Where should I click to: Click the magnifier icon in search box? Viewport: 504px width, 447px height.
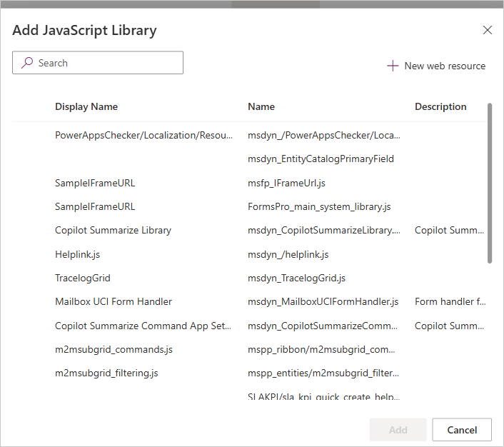27,62
